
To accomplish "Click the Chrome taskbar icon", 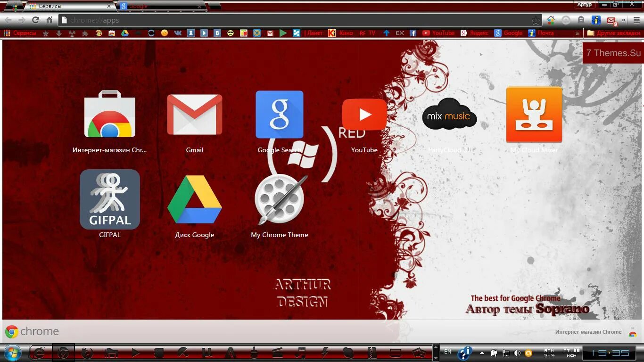I will tap(63, 353).
